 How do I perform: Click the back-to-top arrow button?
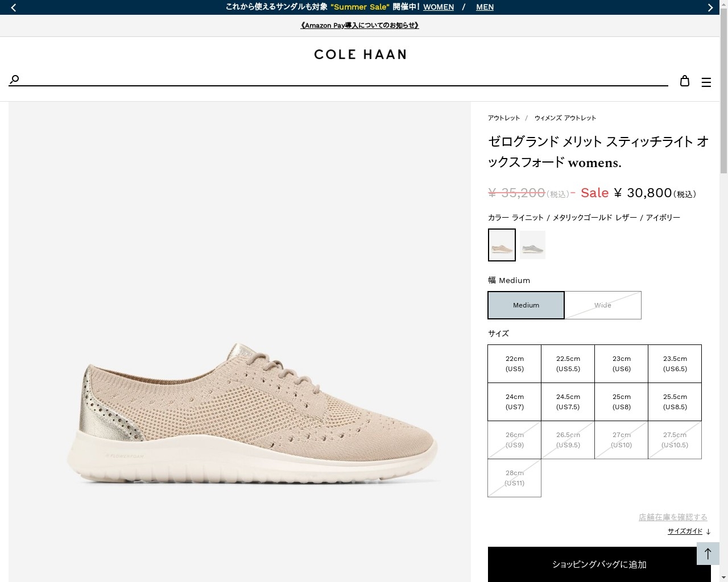[708, 554]
